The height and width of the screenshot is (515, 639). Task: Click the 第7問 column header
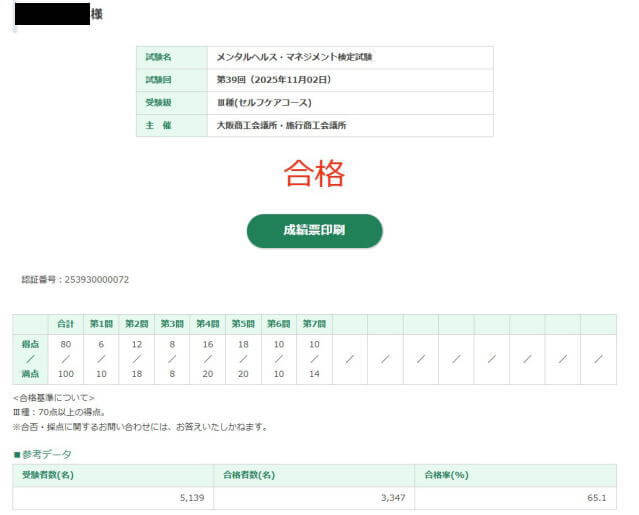[x=313, y=324]
